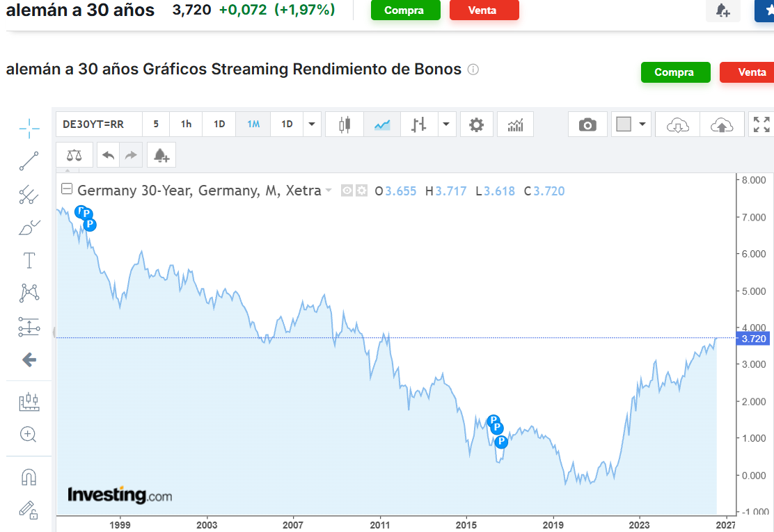Click the Investing.com logo

point(120,495)
